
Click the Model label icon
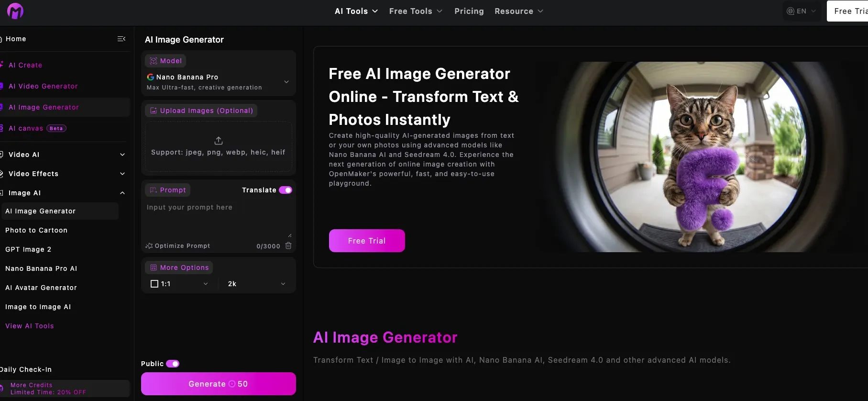pyautogui.click(x=154, y=61)
